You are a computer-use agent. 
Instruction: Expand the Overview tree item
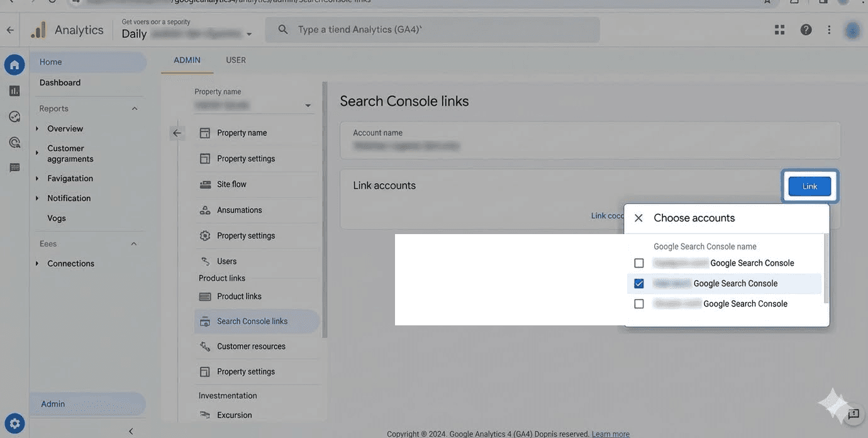(37, 128)
